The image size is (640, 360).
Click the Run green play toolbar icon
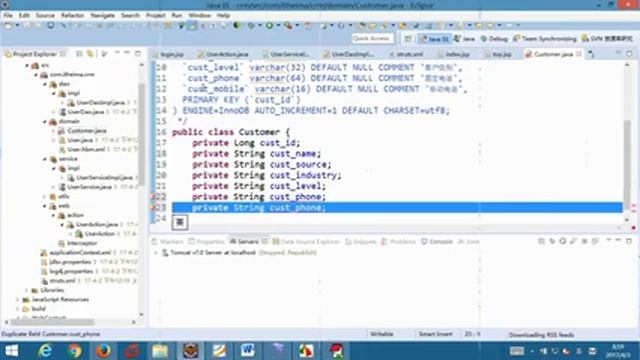[269, 25]
